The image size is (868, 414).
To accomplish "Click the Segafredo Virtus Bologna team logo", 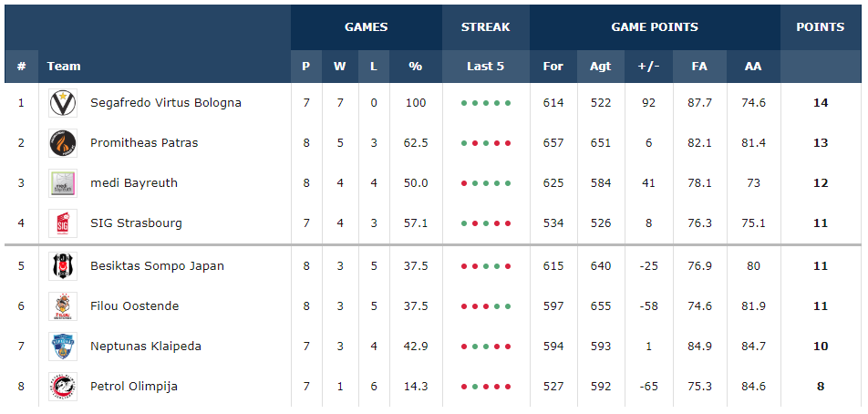I will point(63,103).
